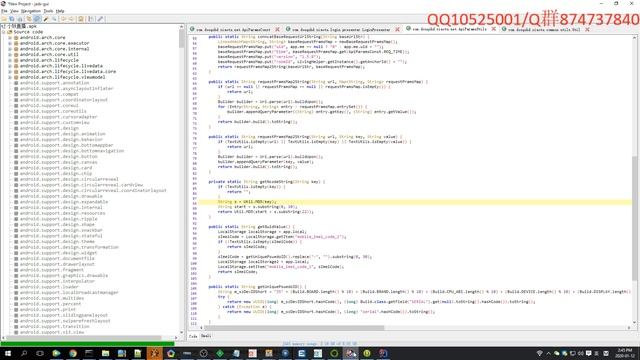Collapse the Source code tree node
The image size is (640, 360).
pyautogui.click(x=4, y=32)
